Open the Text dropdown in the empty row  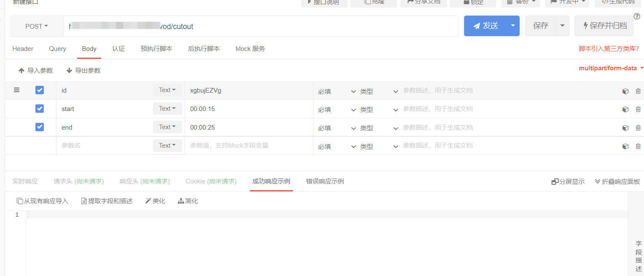[167, 146]
